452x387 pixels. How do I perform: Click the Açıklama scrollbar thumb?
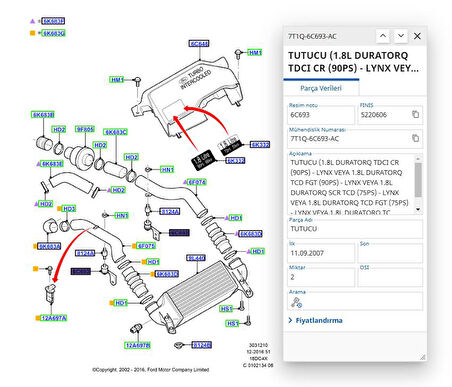tap(418, 180)
